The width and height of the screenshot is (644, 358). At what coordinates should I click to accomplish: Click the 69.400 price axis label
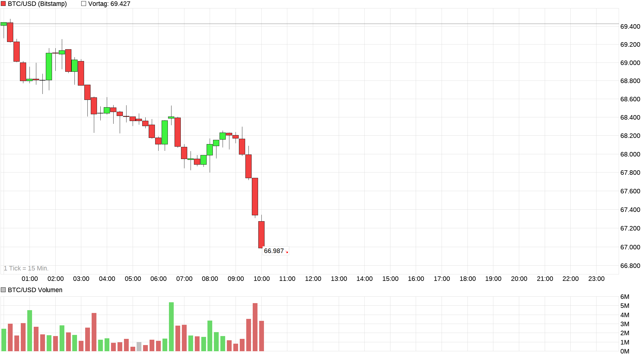pyautogui.click(x=630, y=26)
